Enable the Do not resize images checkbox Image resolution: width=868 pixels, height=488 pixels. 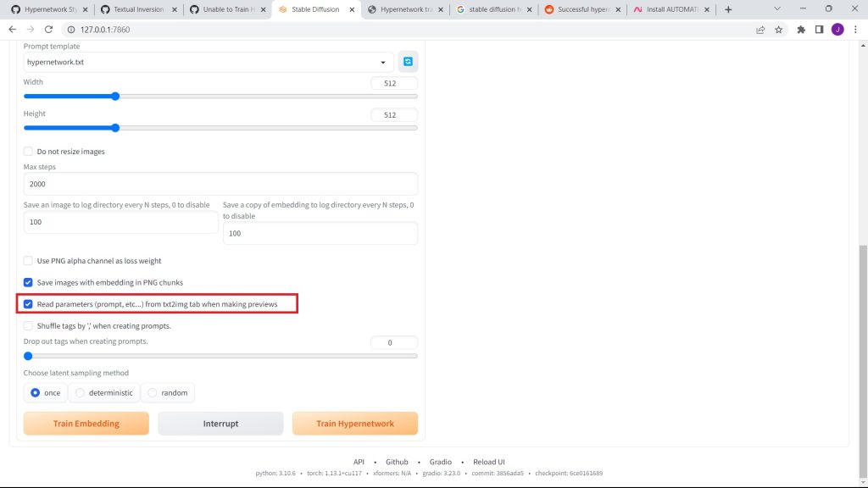28,152
